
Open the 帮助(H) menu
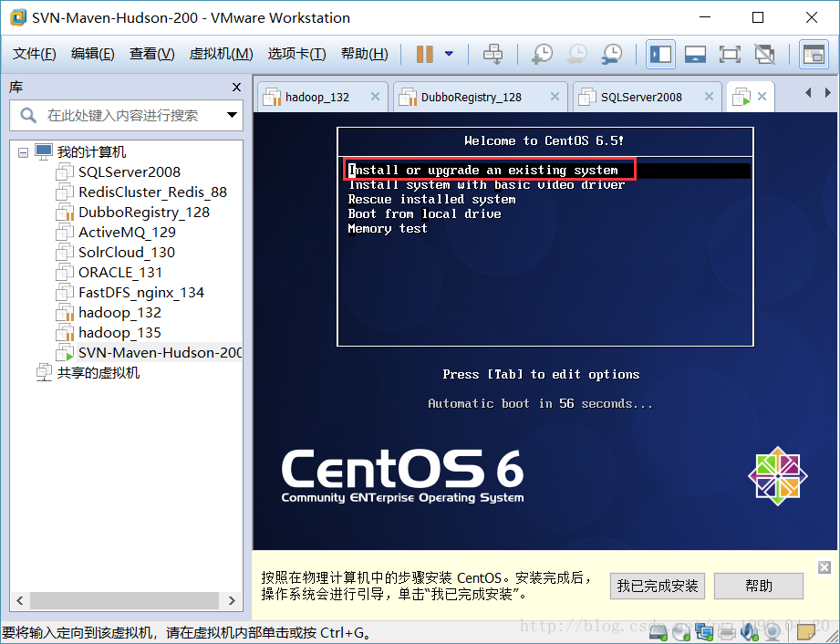pyautogui.click(x=364, y=54)
